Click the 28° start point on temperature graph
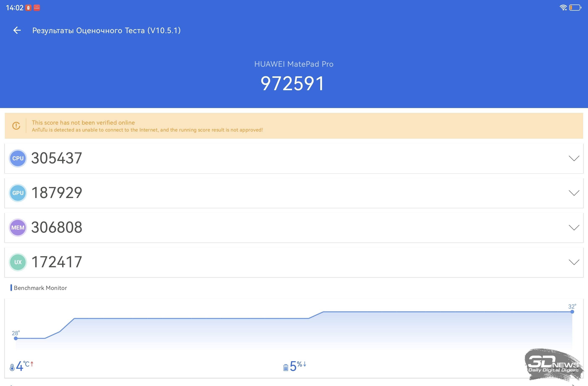588x386 pixels. [x=16, y=338]
